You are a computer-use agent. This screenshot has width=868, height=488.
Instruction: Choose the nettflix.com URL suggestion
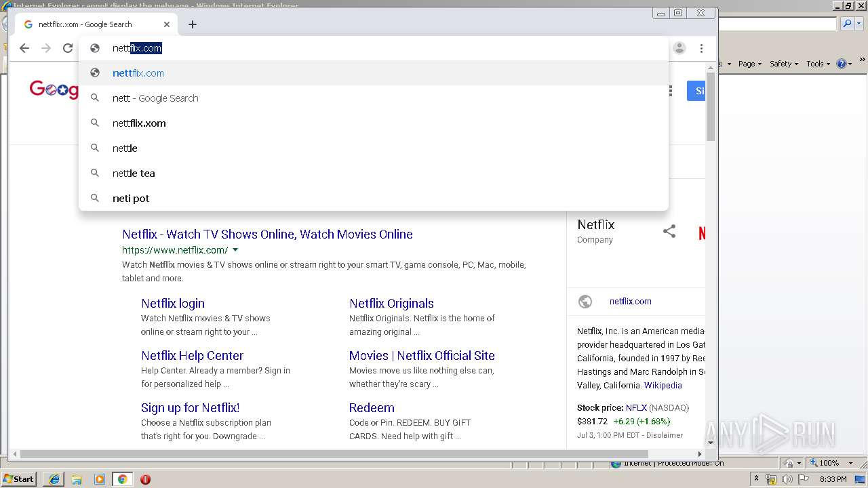374,73
